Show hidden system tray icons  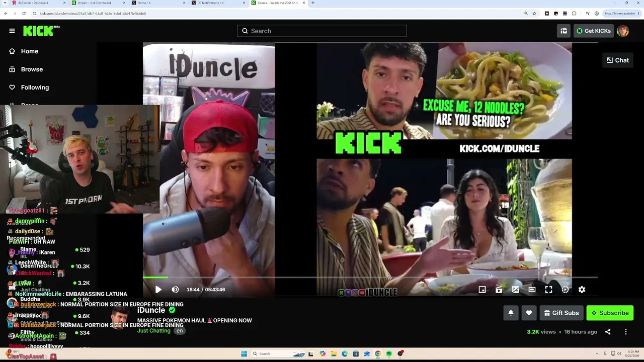point(598,354)
